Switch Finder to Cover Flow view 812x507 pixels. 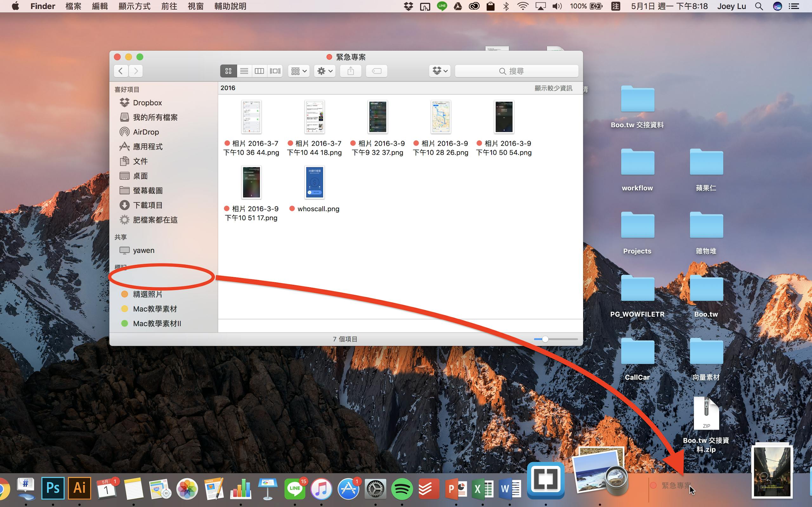[275, 71]
